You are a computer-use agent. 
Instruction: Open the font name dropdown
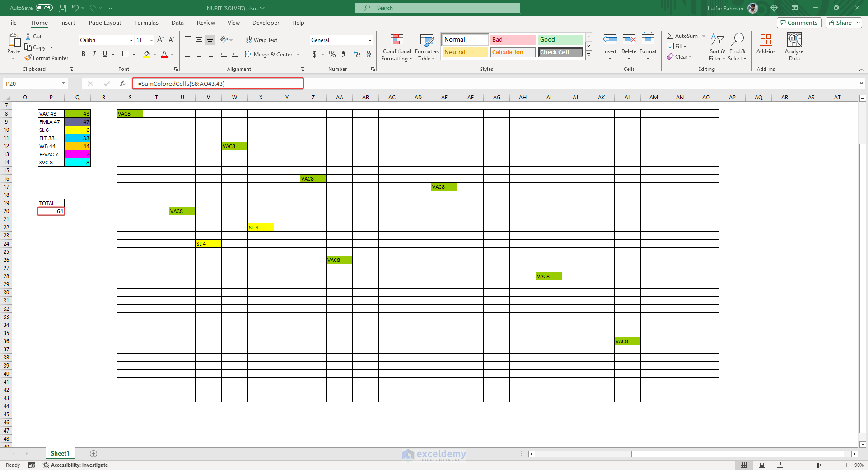[131, 40]
